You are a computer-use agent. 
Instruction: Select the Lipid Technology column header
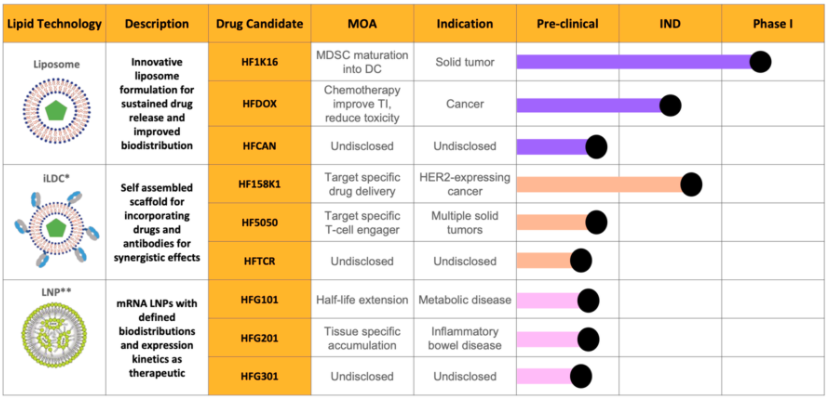52,24
